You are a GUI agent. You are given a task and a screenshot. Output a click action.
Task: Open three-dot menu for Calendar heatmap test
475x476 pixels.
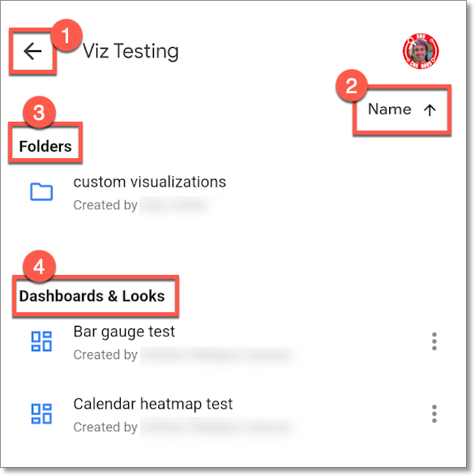[x=434, y=414]
